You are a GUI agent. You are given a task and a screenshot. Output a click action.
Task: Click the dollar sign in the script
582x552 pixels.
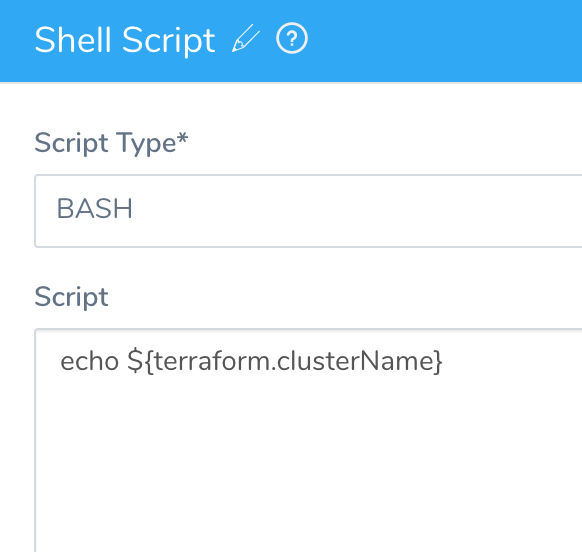click(x=135, y=361)
